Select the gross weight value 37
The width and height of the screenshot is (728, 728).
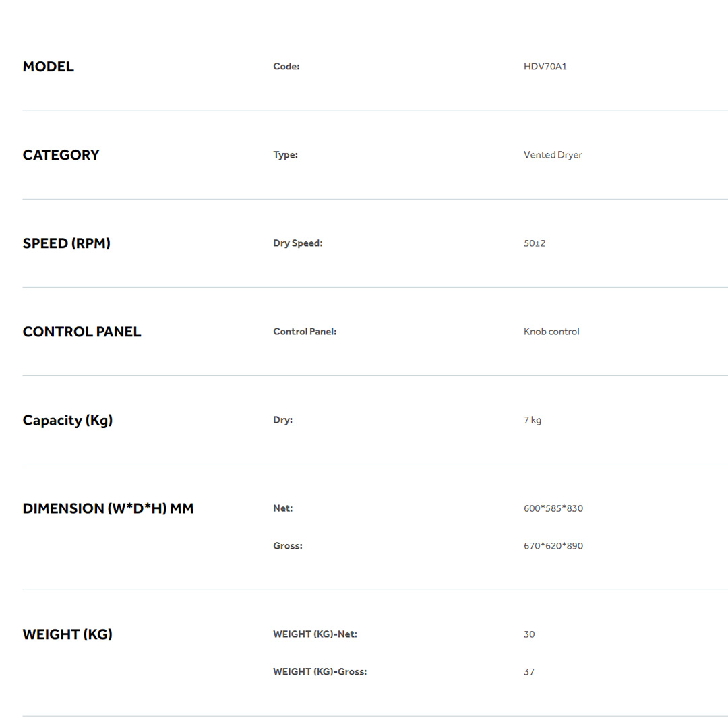[x=529, y=672]
